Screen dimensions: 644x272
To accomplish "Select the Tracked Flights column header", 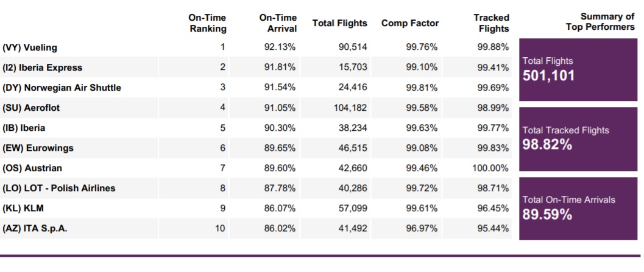I will pos(491,23).
